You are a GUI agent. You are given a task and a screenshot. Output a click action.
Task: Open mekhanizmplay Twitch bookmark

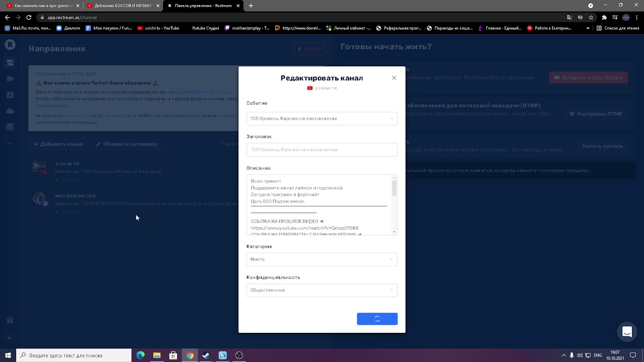(x=247, y=28)
